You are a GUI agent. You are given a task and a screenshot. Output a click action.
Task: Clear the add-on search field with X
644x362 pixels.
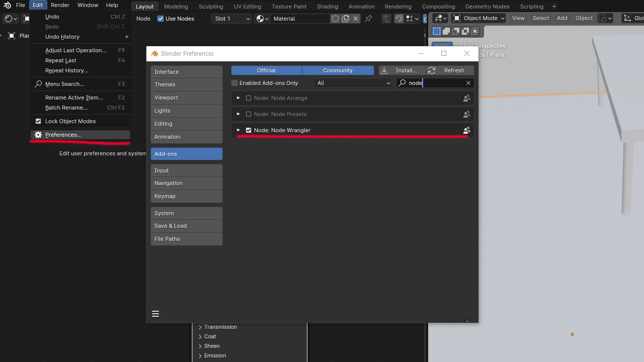tap(468, 83)
